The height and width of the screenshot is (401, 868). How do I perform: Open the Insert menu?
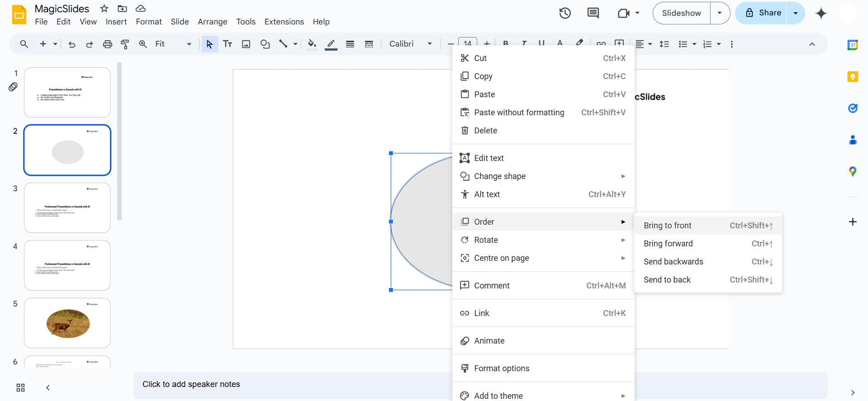[x=116, y=22]
